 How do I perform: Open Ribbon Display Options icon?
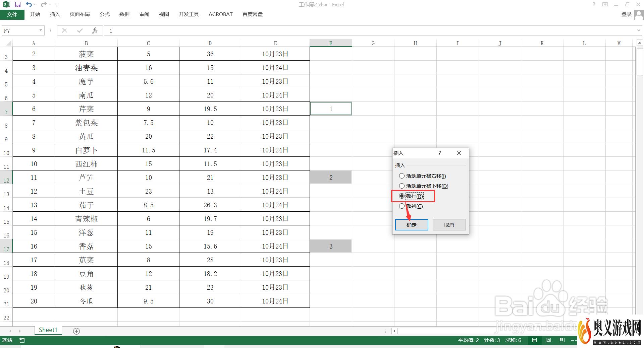(x=605, y=4)
